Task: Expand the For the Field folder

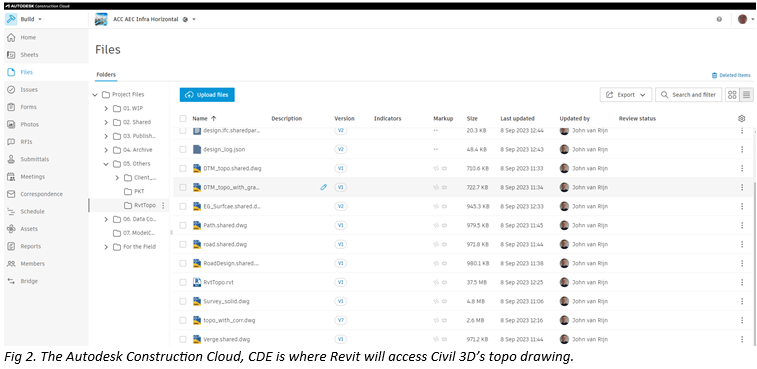Action: 106,247
